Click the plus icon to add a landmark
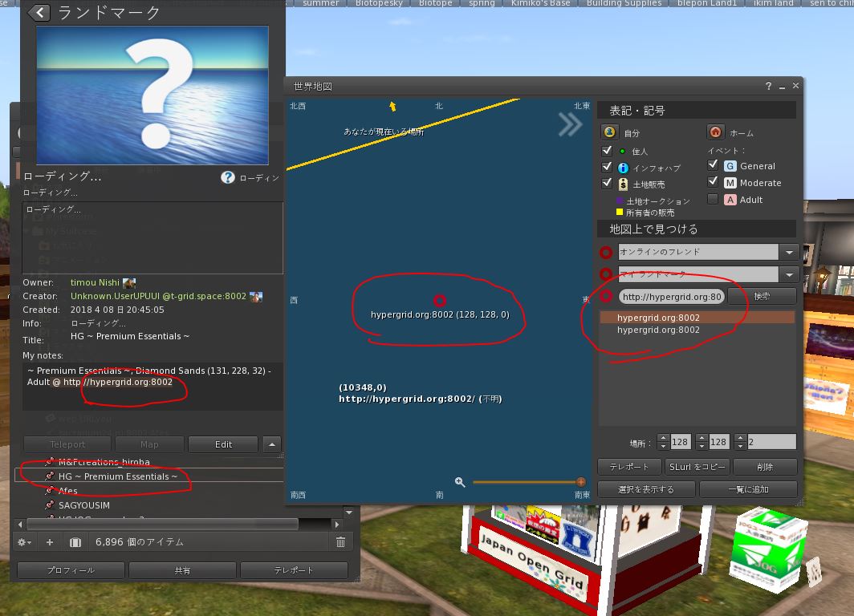This screenshot has height=616, width=854. (x=50, y=542)
